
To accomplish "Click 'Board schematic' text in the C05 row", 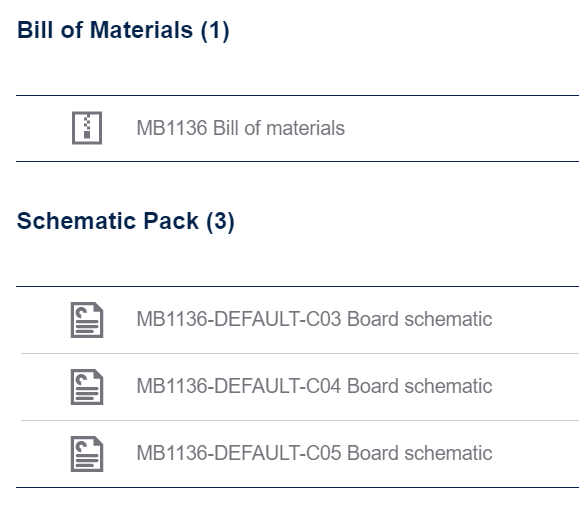I will [x=419, y=453].
